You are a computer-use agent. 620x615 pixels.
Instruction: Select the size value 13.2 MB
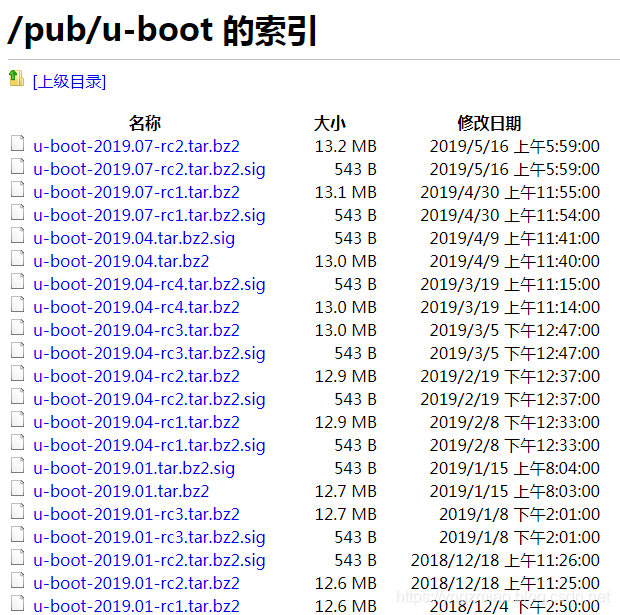pyautogui.click(x=346, y=146)
